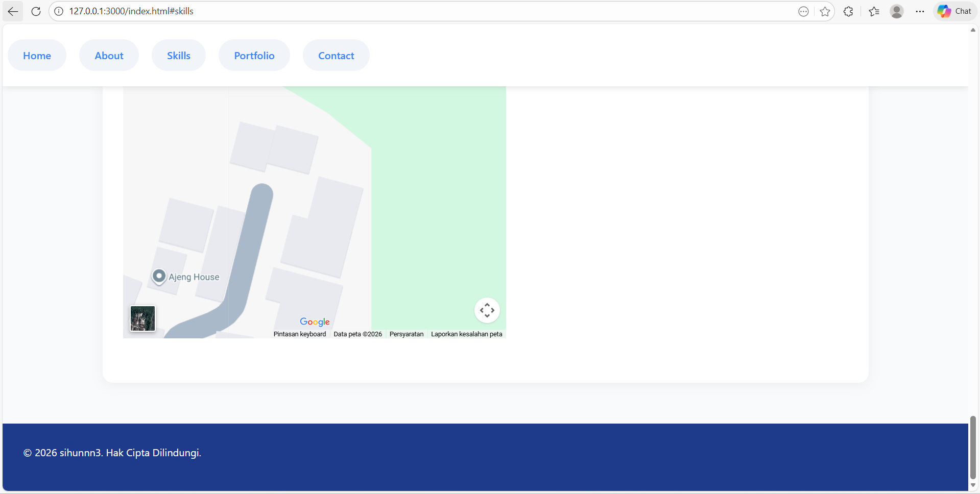The width and height of the screenshot is (980, 494).
Task: Click the Google logo on the map
Action: pyautogui.click(x=315, y=322)
